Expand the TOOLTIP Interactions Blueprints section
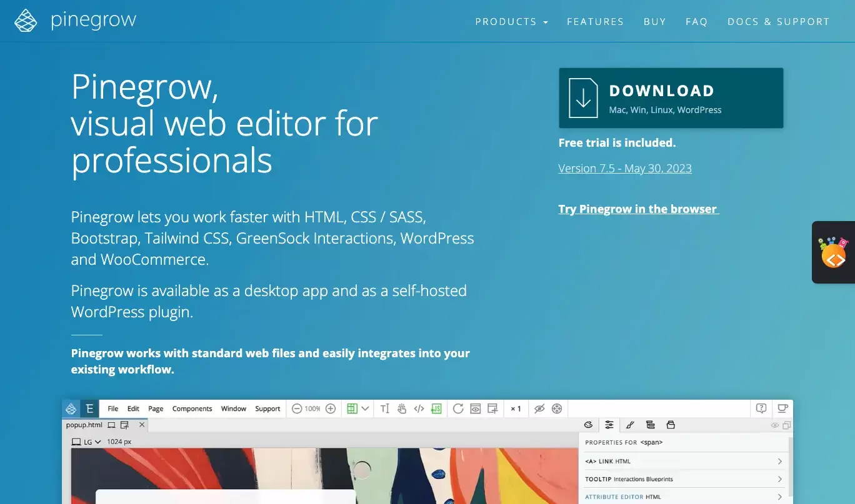The image size is (855, 504). (x=684, y=479)
